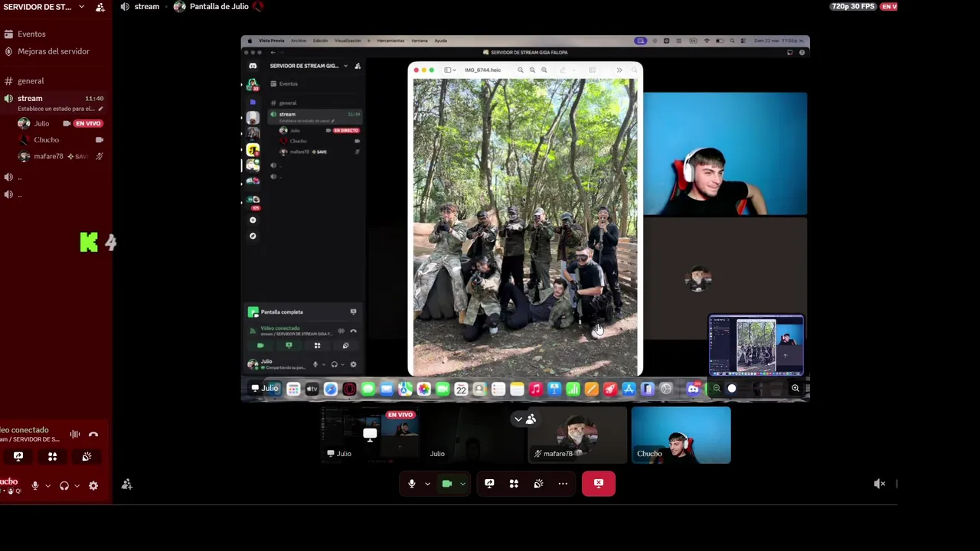Click EN VIVO badge next to Julio

point(88,123)
